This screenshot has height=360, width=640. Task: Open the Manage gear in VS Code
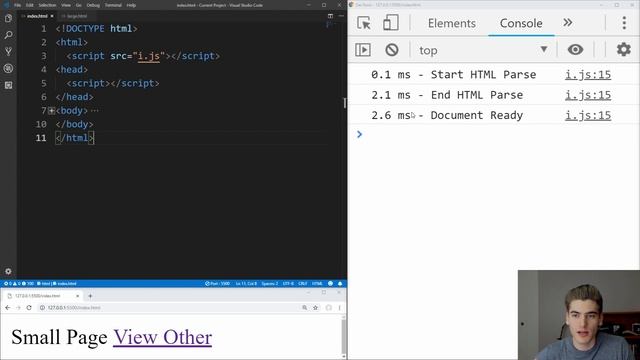8,271
